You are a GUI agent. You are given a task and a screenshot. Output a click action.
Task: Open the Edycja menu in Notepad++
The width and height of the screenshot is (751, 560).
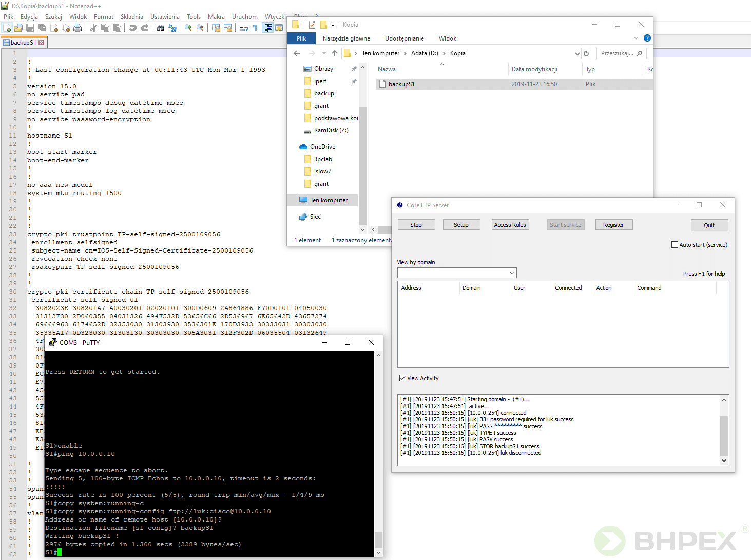29,17
